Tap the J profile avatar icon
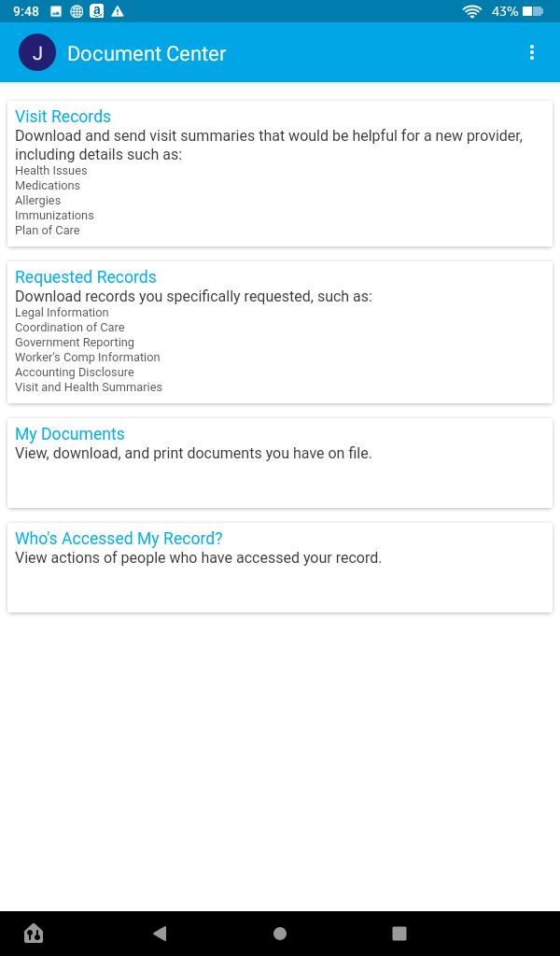Viewport: 560px width, 956px height. point(37,53)
